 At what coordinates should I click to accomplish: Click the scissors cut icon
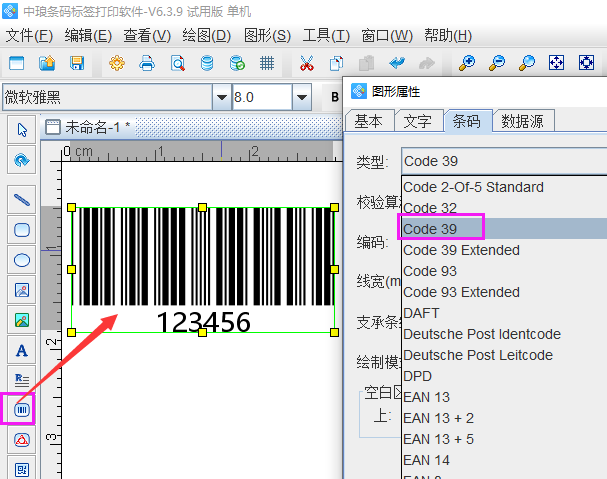(x=307, y=63)
